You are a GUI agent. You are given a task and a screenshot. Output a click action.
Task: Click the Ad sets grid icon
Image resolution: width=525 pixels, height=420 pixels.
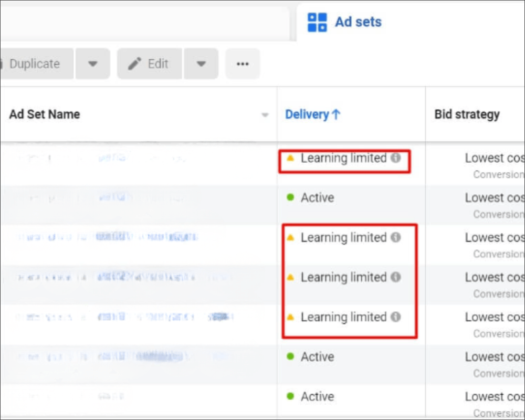(317, 23)
